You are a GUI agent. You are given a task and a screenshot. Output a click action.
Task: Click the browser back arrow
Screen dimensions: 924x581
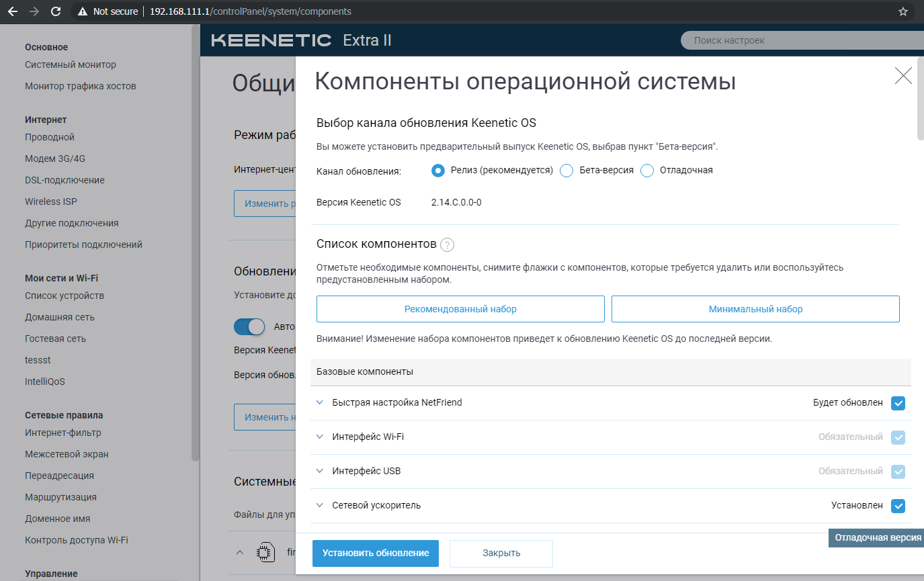pyautogui.click(x=13, y=11)
